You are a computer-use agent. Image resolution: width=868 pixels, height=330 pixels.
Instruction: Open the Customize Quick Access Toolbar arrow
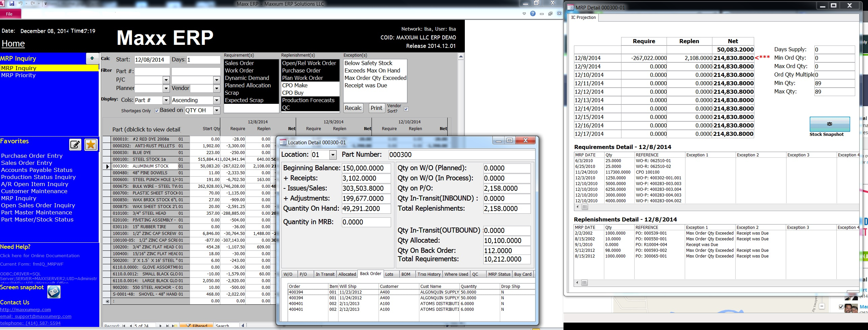coord(45,4)
